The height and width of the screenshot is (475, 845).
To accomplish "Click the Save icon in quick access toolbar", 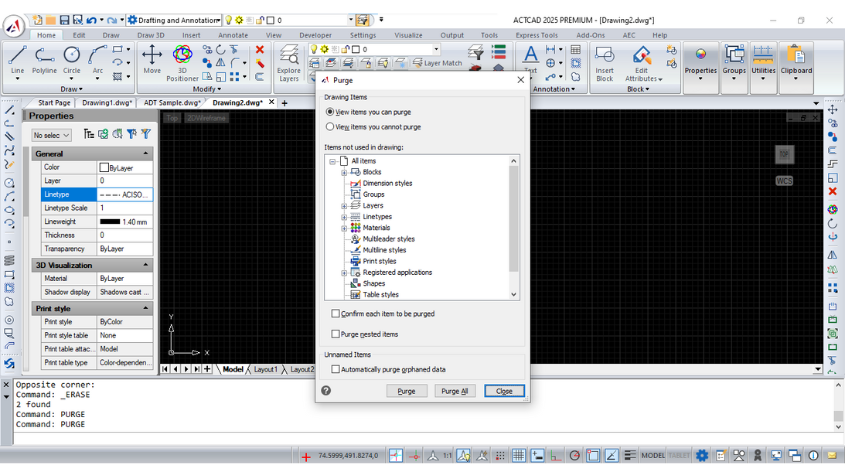I will [x=64, y=20].
